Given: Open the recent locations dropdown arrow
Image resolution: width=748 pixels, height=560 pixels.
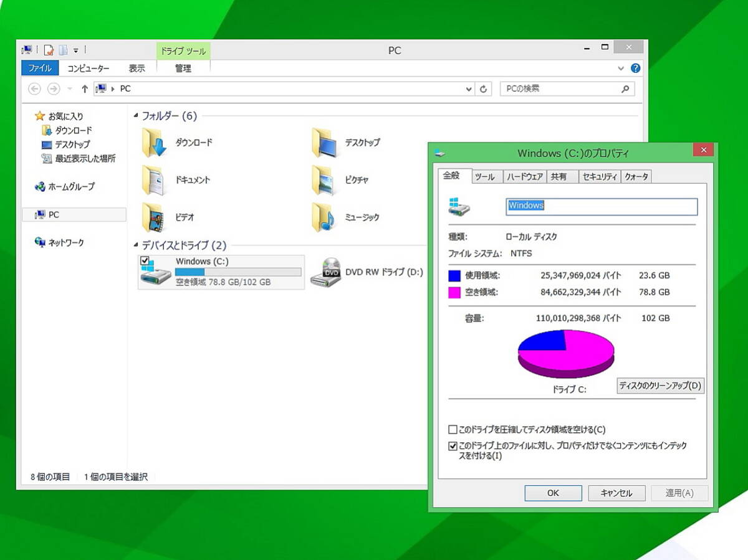Looking at the screenshot, I should tap(69, 89).
